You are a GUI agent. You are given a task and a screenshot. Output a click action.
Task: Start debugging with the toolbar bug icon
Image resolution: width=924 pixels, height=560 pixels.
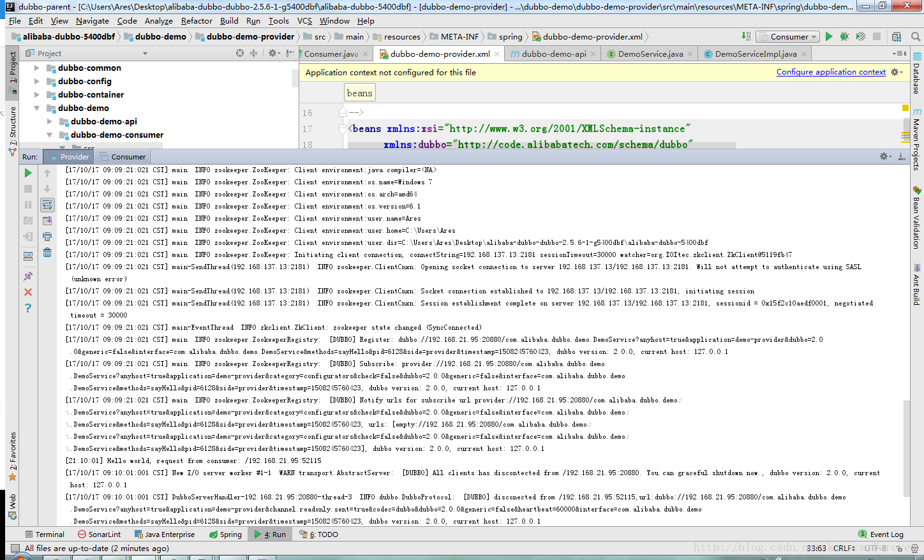[x=845, y=36]
